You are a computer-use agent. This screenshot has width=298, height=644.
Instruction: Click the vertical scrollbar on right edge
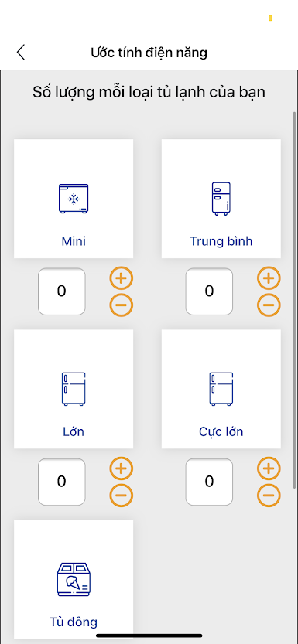tap(294, 300)
